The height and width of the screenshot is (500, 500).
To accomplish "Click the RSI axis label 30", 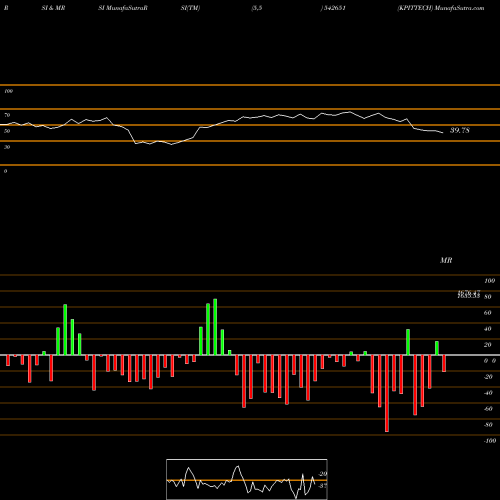I will pos(7,147).
